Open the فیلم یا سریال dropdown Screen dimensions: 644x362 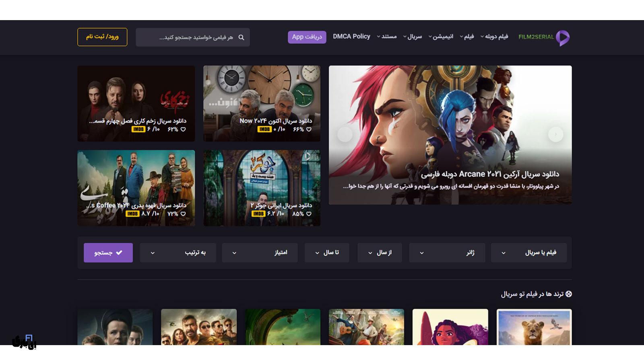click(529, 253)
